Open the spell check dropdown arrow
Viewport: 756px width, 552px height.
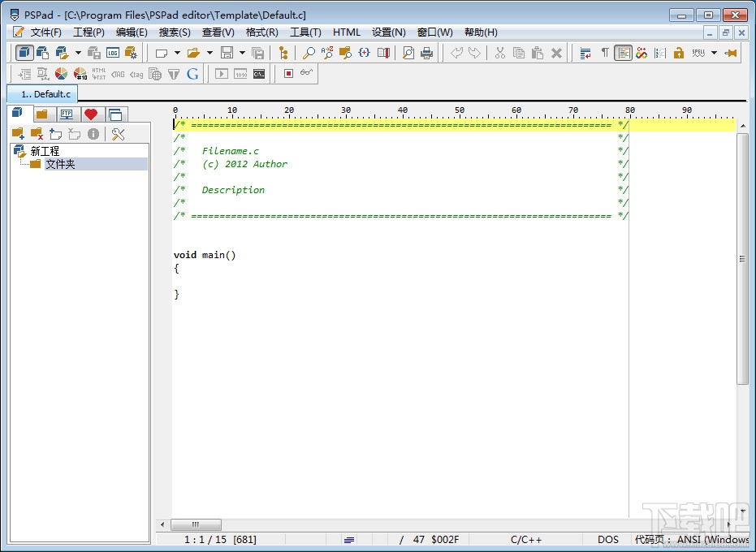point(715,53)
